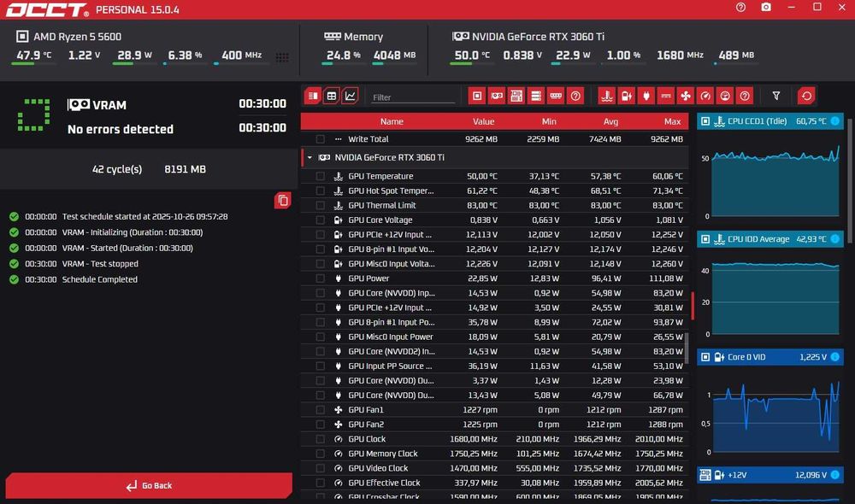
Task: Click the 'VRAM - Test stopped' log entry
Action: [100, 264]
